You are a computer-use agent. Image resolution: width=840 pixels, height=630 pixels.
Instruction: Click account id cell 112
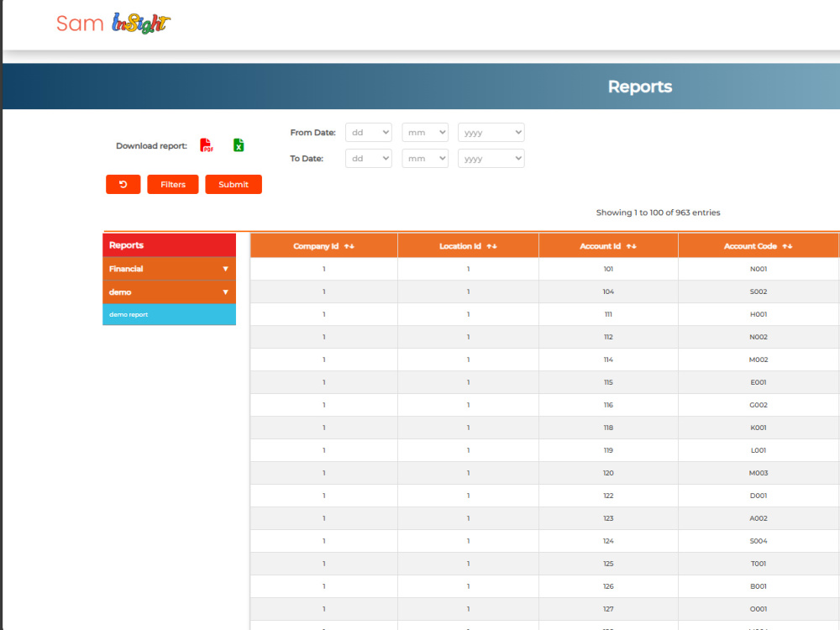coord(608,337)
